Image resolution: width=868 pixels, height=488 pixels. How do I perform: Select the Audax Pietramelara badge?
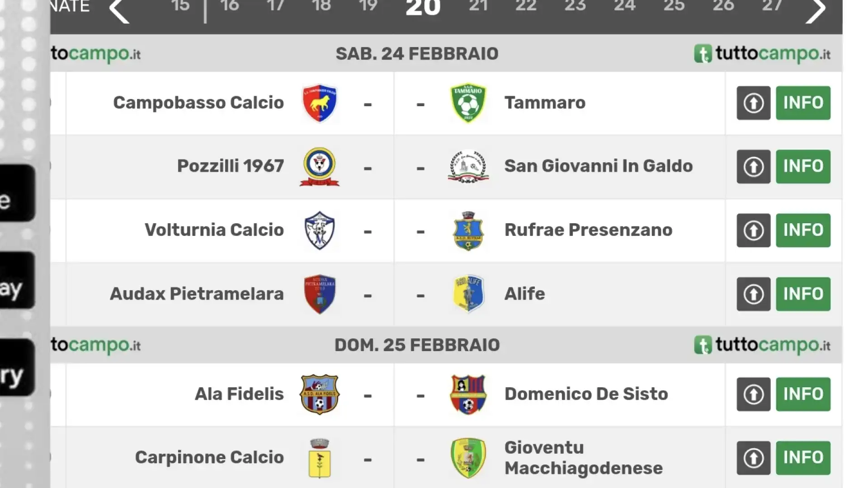pyautogui.click(x=320, y=294)
